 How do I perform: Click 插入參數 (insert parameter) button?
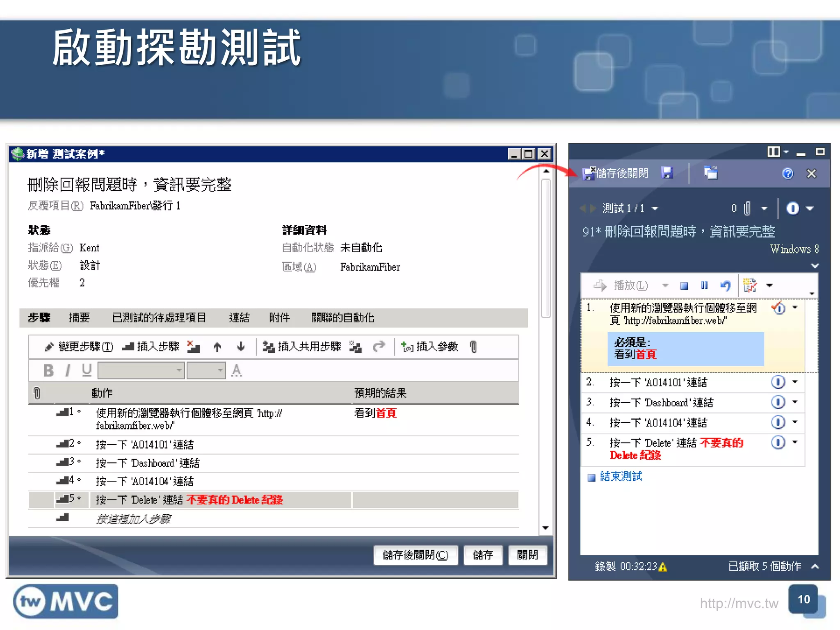pos(430,347)
